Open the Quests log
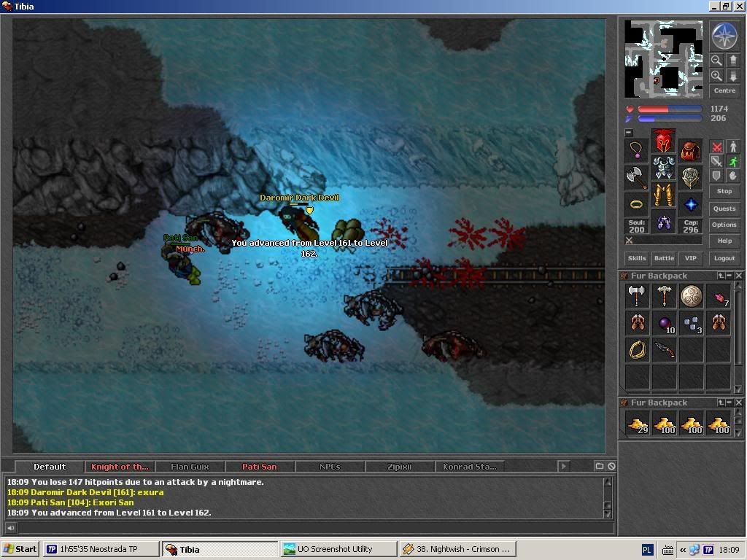This screenshot has height=560, width=747. tap(724, 209)
